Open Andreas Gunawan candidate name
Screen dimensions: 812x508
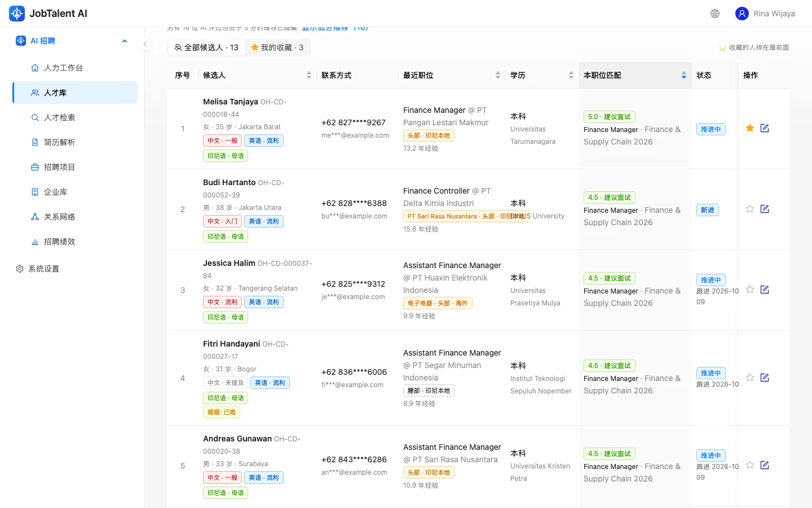point(237,439)
